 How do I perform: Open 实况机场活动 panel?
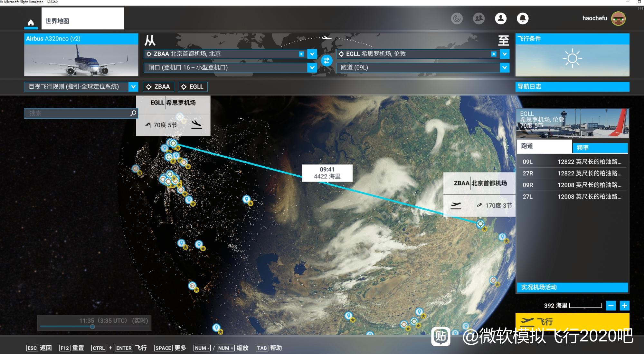572,287
